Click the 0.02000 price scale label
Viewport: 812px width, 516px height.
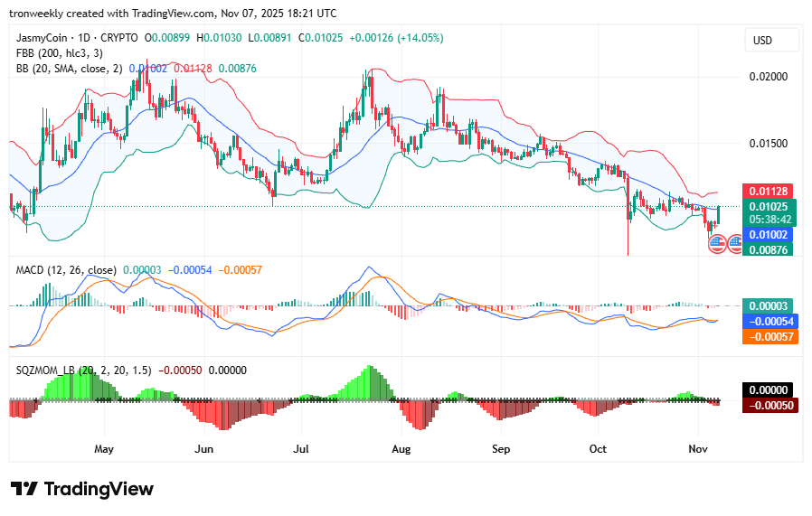[x=768, y=77]
